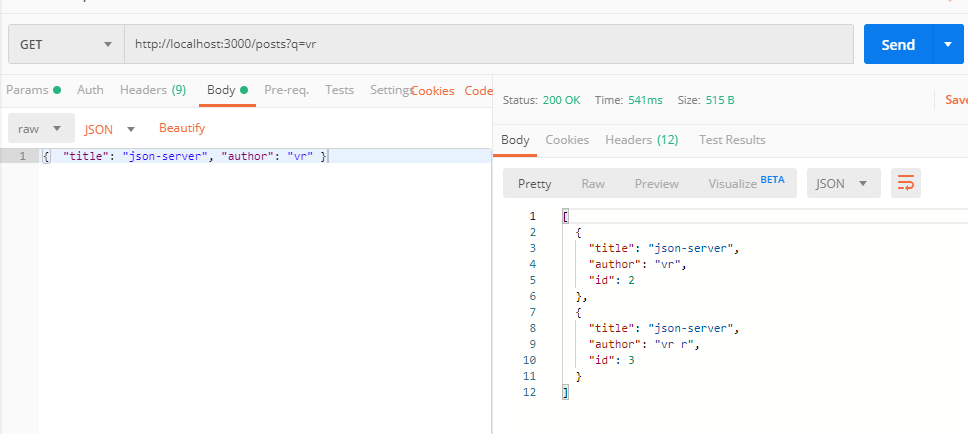Screen dimensions: 968x434
Task: Click Beautify to format the body
Action: click(182, 128)
